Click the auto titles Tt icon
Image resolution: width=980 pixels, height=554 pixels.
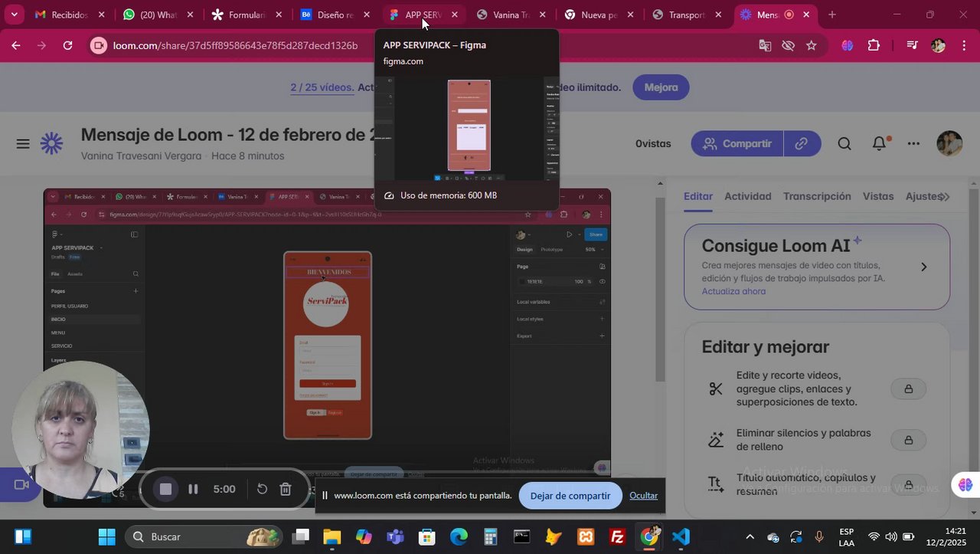(x=716, y=484)
